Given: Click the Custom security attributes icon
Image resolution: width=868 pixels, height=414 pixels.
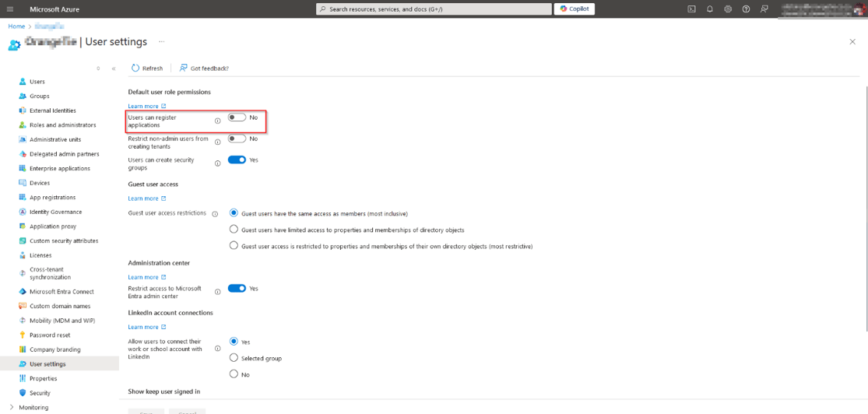Looking at the screenshot, I should tap(23, 240).
